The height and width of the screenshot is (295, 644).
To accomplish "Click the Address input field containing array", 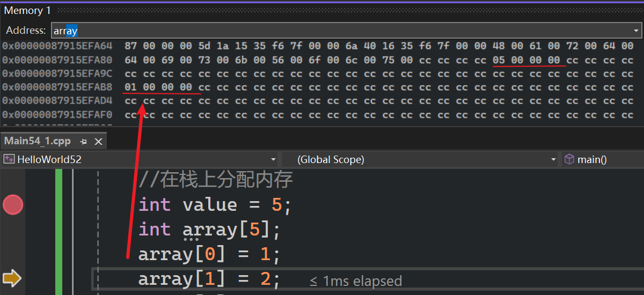I will click(322, 31).
